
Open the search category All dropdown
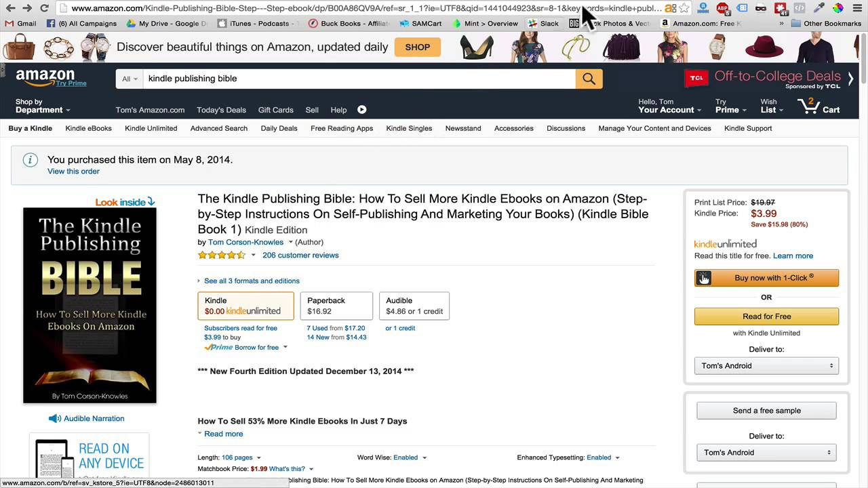coord(130,79)
